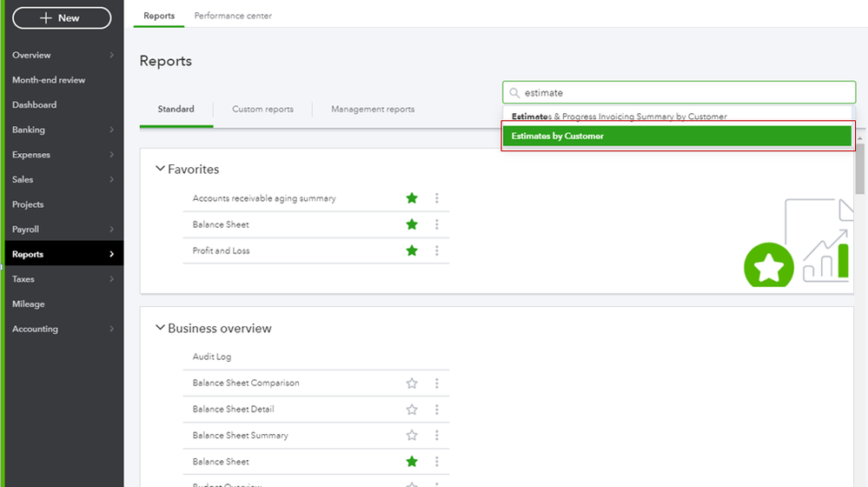The width and height of the screenshot is (868, 487).
Task: Open Sales section
Action: point(23,179)
